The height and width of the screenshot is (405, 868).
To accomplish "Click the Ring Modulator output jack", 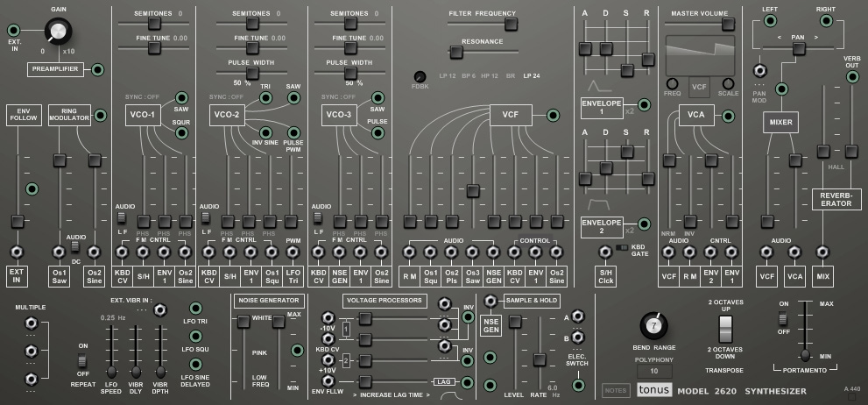I will [x=100, y=115].
